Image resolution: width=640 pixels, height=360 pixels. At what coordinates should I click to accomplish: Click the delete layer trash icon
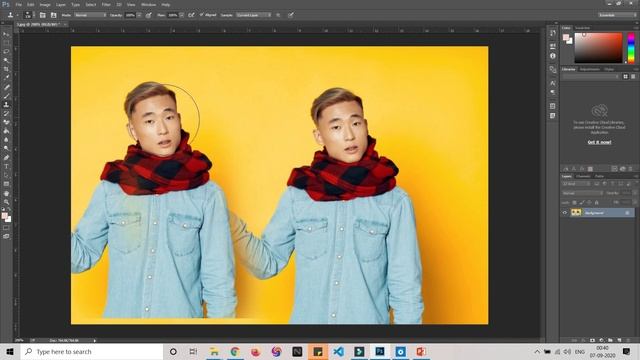pyautogui.click(x=629, y=340)
